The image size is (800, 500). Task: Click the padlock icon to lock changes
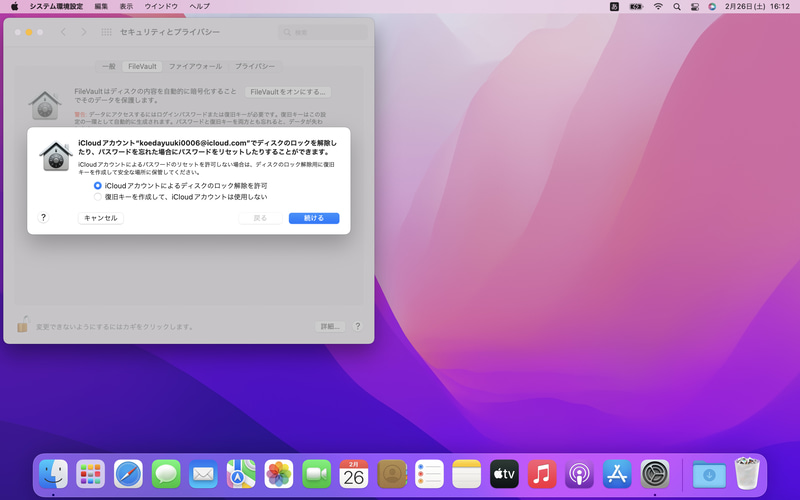(22, 324)
